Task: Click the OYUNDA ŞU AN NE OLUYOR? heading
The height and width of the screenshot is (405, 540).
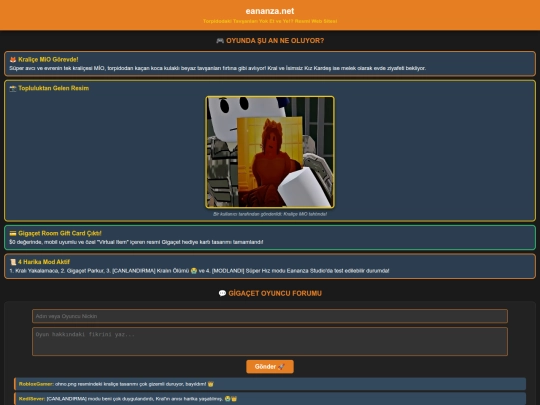Action: click(x=275, y=41)
